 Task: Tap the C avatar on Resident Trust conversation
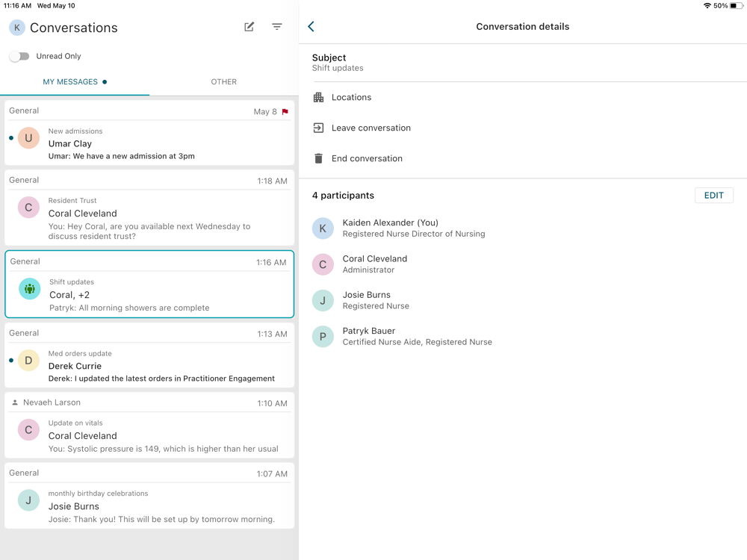click(x=28, y=208)
